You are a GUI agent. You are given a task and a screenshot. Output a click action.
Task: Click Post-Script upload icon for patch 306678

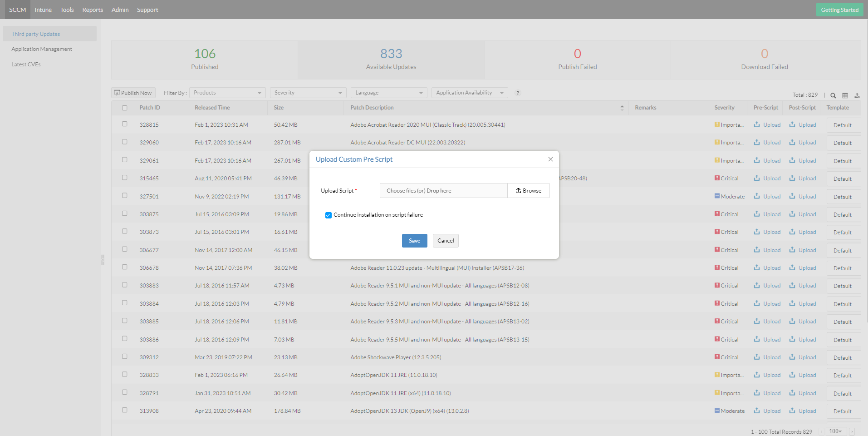792,268
